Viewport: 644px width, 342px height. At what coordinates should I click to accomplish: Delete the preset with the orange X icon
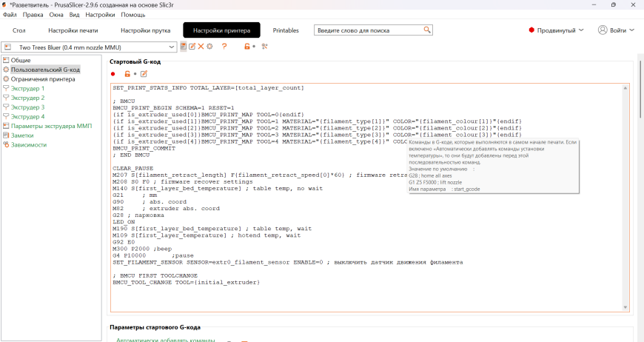point(201,47)
